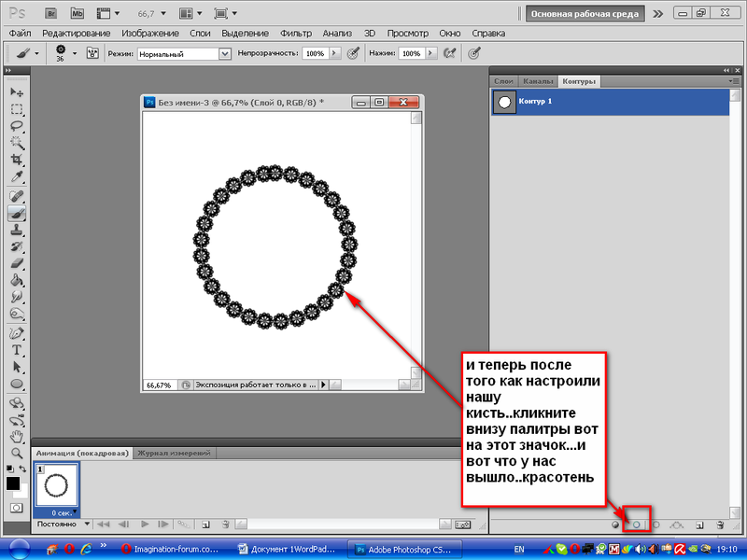The width and height of the screenshot is (747, 560).
Task: Enable airbrush mode in options bar
Action: 449,53
